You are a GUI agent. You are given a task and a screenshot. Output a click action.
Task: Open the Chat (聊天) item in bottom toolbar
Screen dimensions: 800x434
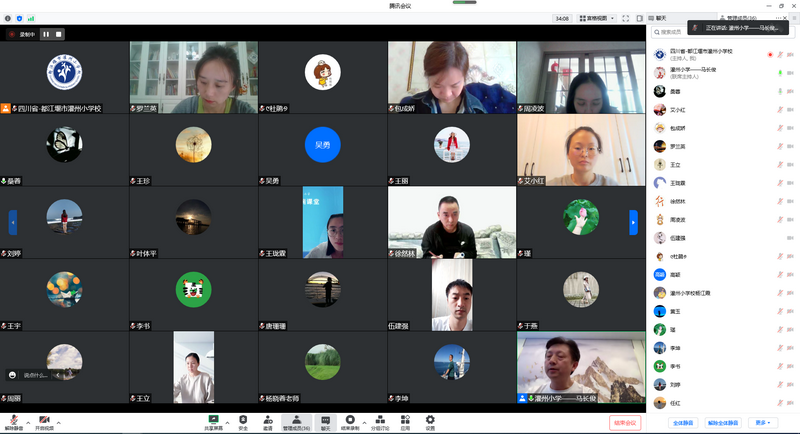pos(325,421)
